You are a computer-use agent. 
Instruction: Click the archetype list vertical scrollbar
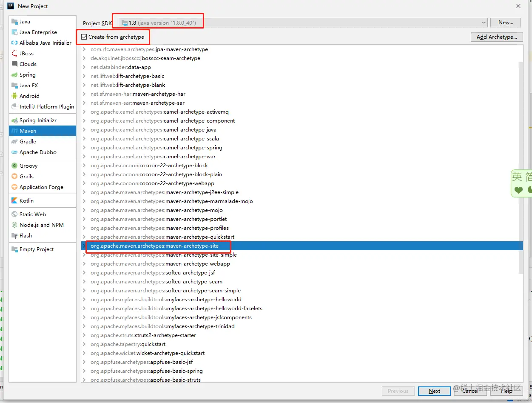pyautogui.click(x=521, y=168)
